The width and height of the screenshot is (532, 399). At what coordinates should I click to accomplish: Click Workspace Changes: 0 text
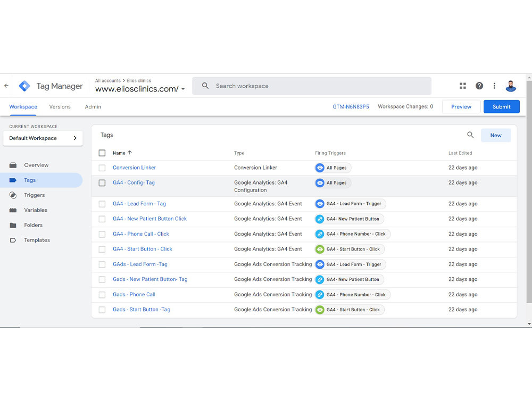click(405, 106)
